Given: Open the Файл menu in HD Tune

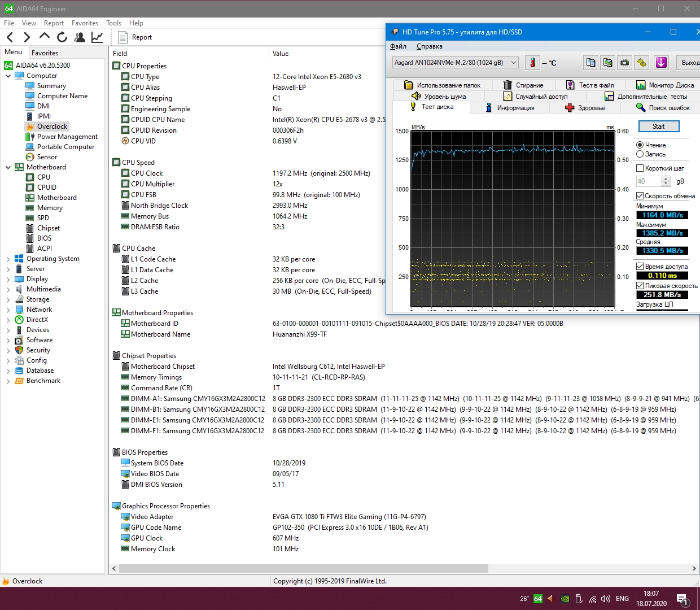Looking at the screenshot, I should [398, 46].
